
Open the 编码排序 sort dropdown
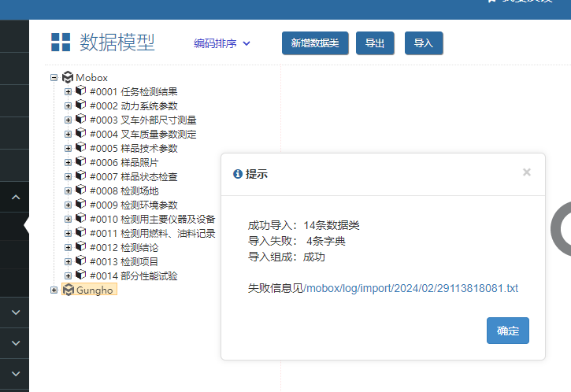[222, 43]
